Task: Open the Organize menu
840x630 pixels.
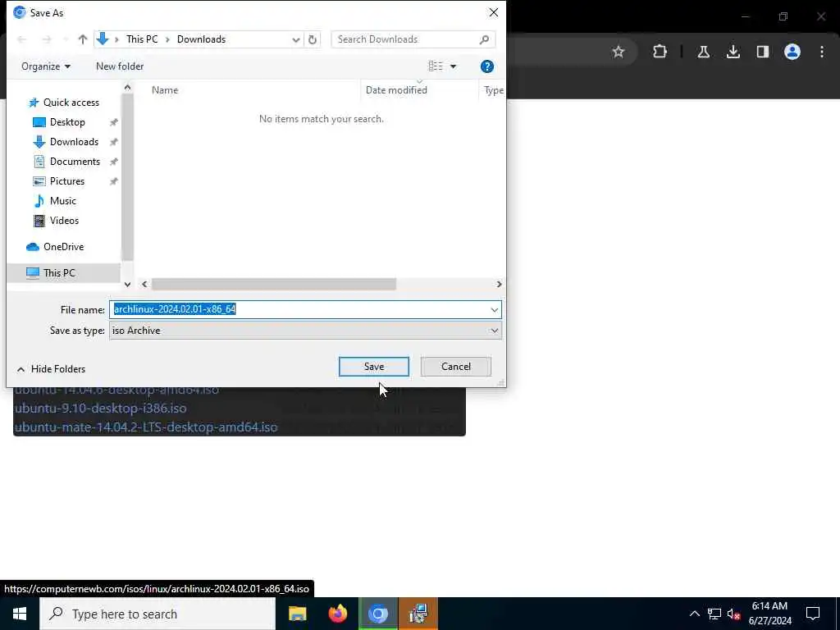Action: coord(46,66)
